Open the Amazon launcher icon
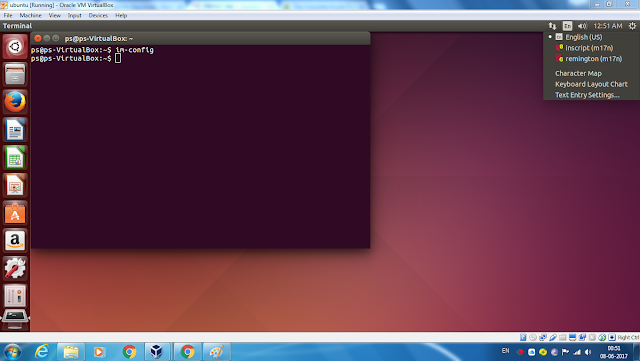This screenshot has height=361, width=640. pyautogui.click(x=15, y=241)
